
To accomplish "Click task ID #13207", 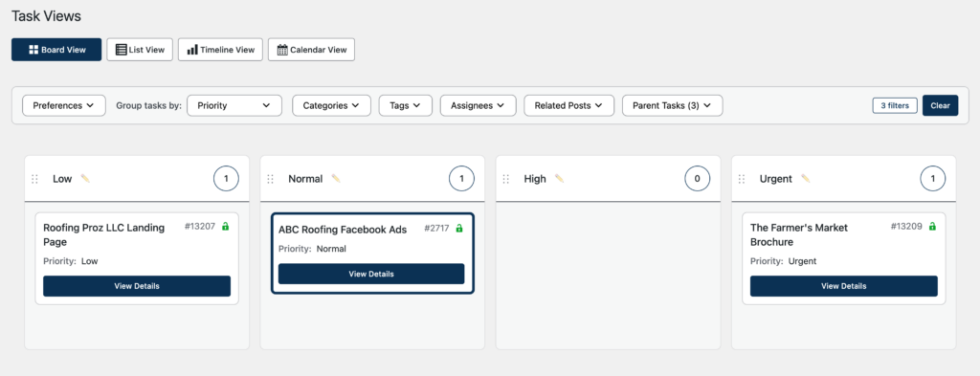I will [200, 227].
